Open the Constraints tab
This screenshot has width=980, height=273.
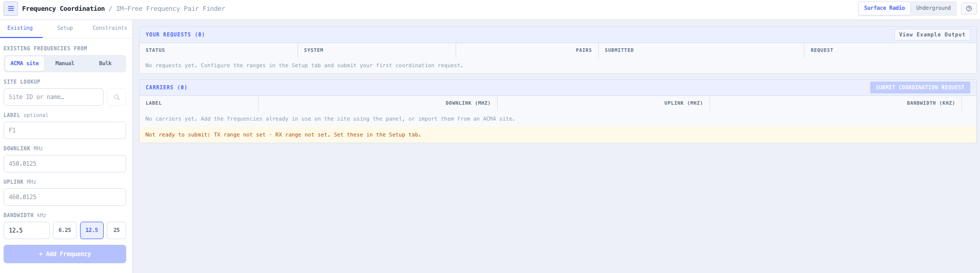pos(110,28)
